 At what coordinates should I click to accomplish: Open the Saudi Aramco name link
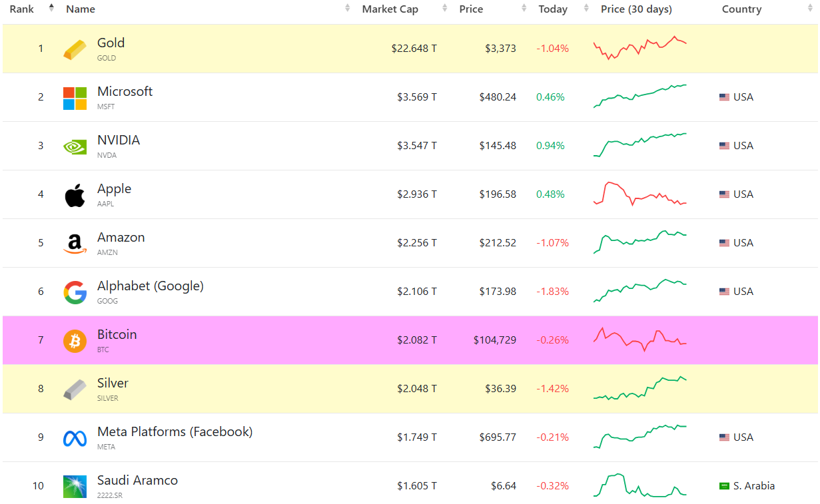[x=137, y=481]
